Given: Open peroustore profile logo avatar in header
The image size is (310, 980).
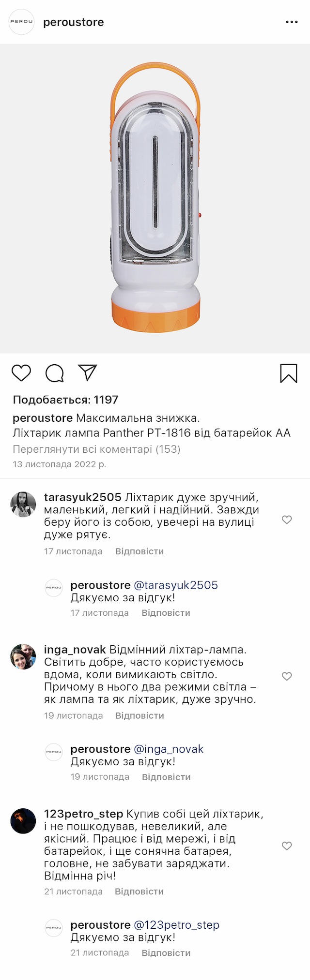Looking at the screenshot, I should click(22, 22).
